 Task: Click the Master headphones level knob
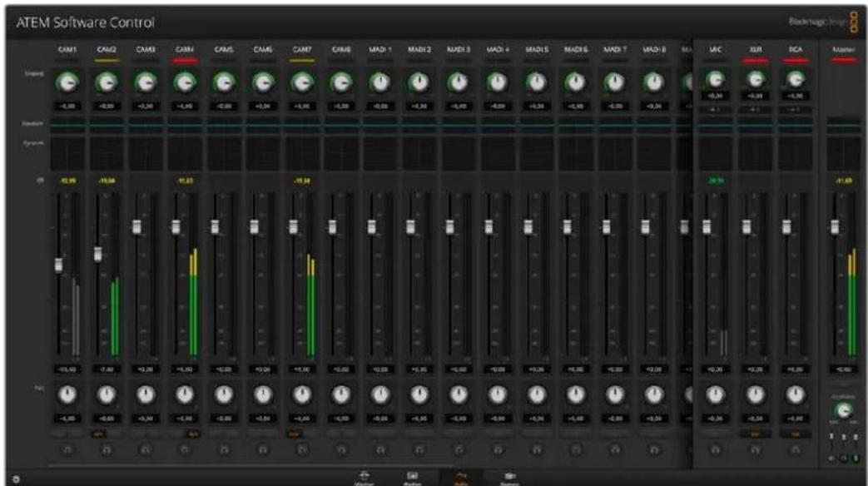coord(843,411)
